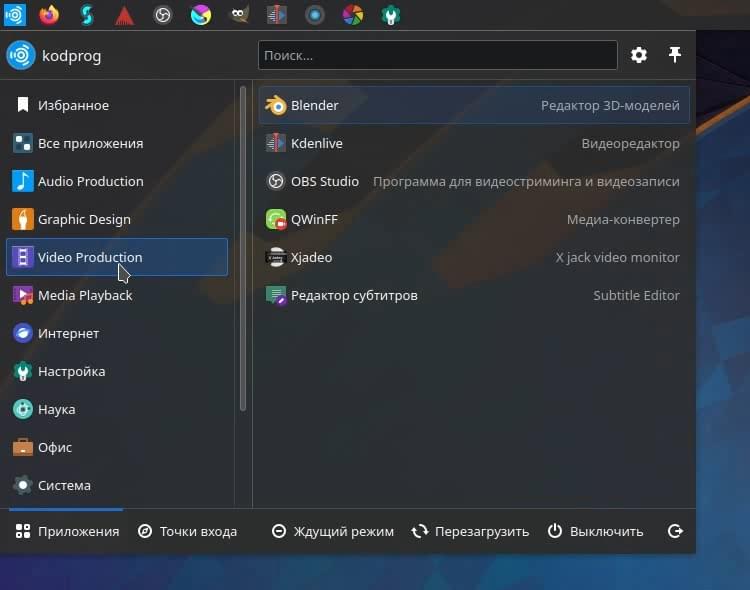Click the Перезагрузить button
750x590 pixels.
[x=470, y=531]
